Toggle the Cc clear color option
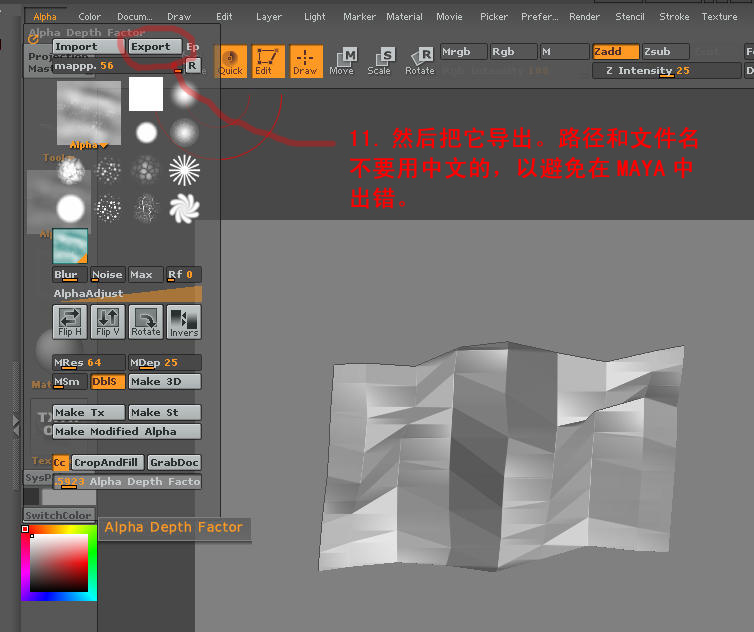The height and width of the screenshot is (632, 754). click(60, 463)
